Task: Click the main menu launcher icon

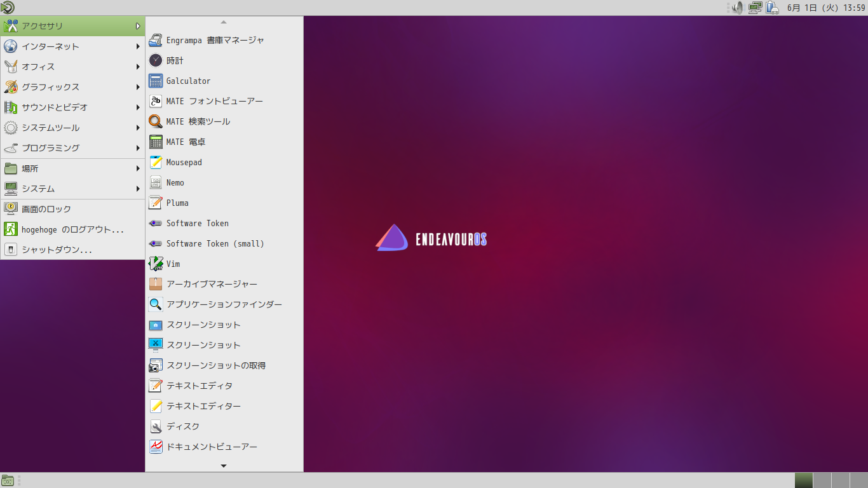Action: 7,8
